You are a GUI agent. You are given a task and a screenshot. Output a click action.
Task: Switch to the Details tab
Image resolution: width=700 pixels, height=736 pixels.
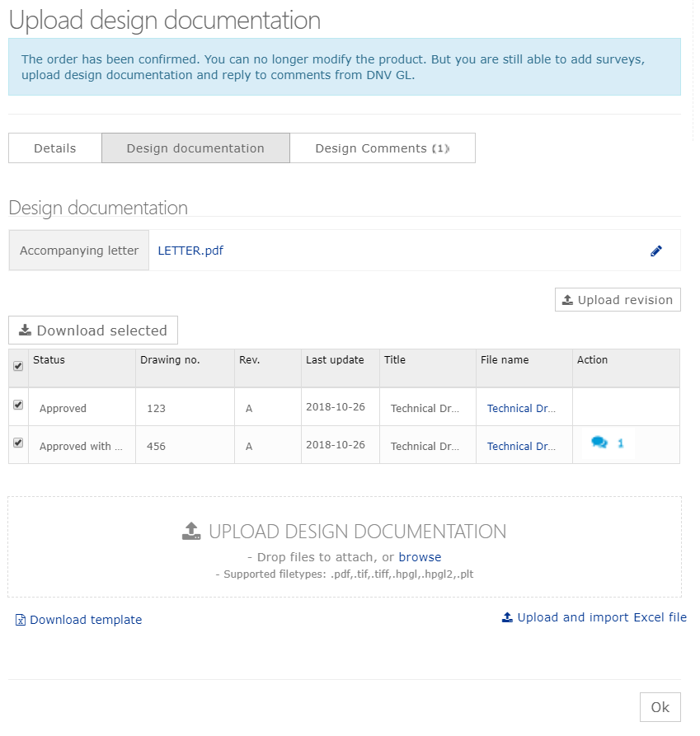click(x=54, y=148)
